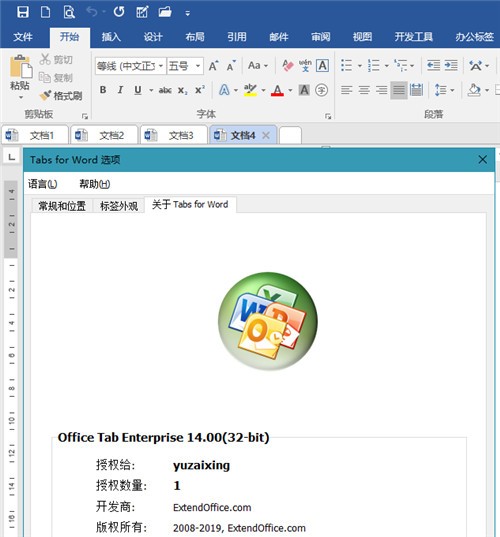Toggle strikethrough abc formatting
This screenshot has height=537, width=500.
tap(165, 90)
